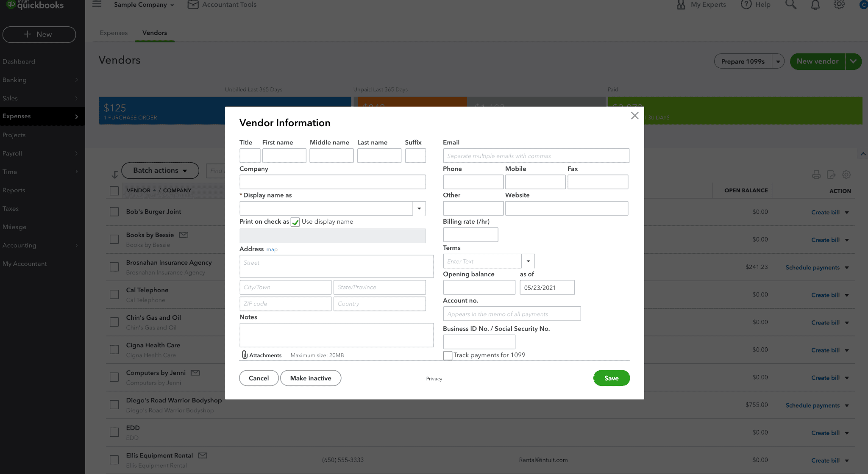Click the print icon above vendor table
Screen dimensions: 868x474
point(816,175)
